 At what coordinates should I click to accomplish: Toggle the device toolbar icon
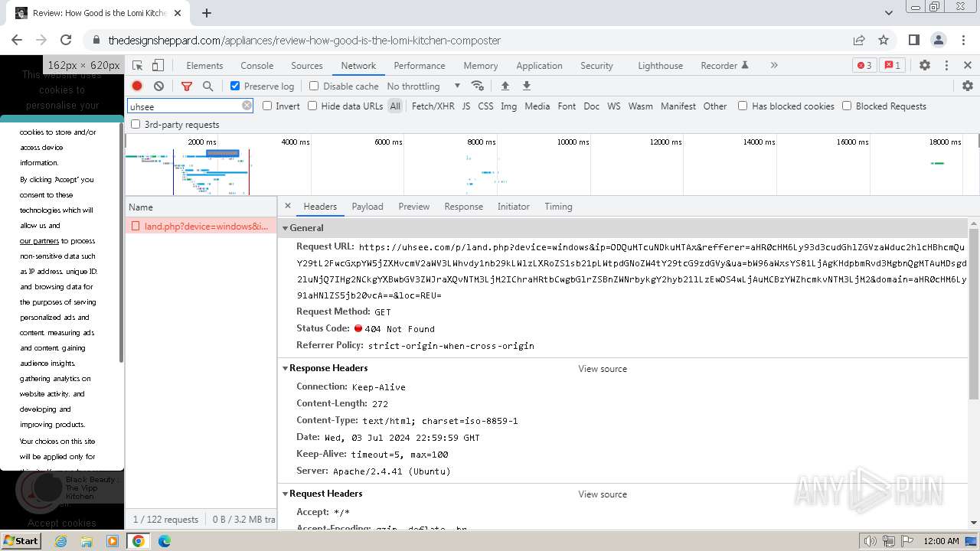[158, 66]
